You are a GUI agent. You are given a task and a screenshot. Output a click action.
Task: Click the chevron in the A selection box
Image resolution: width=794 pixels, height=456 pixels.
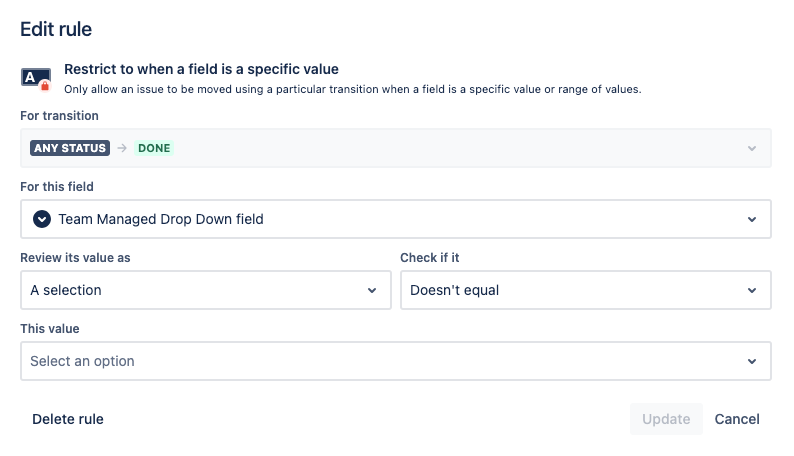[x=372, y=290]
